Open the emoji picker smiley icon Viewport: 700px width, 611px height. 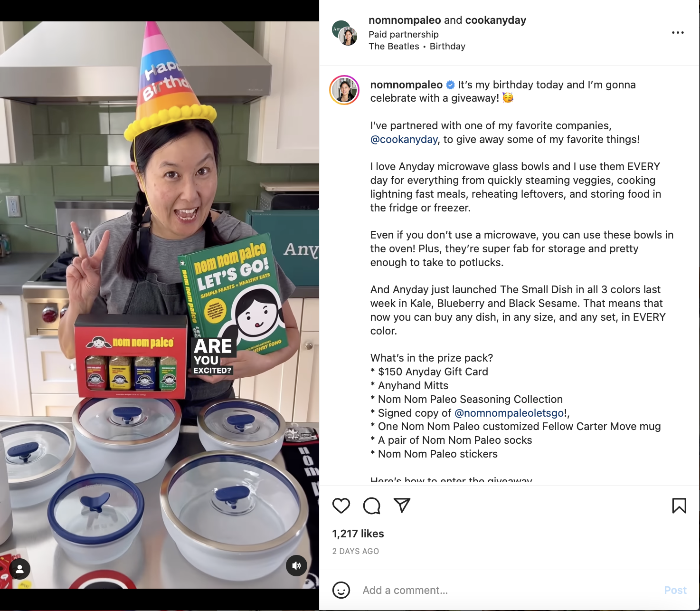point(341,590)
